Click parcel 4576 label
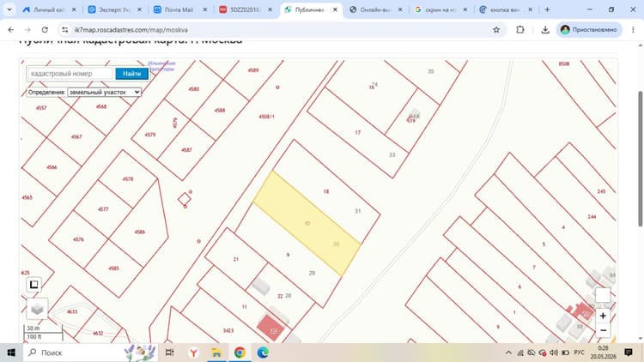Image resolution: width=644 pixels, height=362 pixels. (x=78, y=239)
